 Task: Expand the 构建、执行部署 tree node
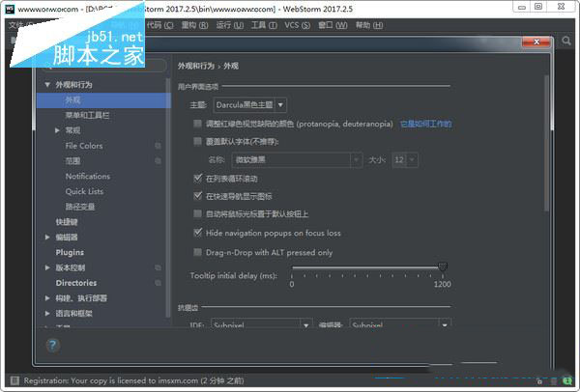[47, 297]
